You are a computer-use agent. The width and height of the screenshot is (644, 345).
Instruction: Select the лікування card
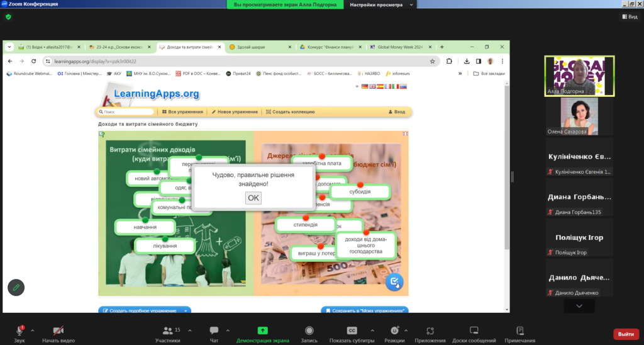(165, 246)
